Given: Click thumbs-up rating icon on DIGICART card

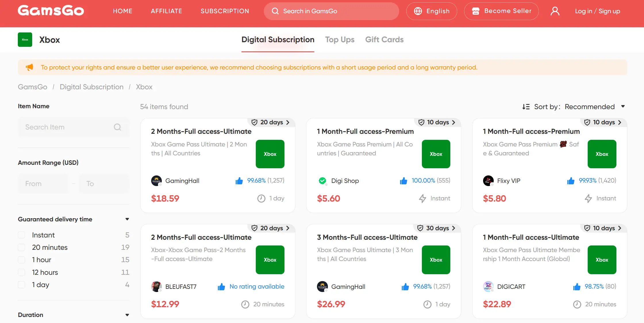Looking at the screenshot, I should [577, 287].
